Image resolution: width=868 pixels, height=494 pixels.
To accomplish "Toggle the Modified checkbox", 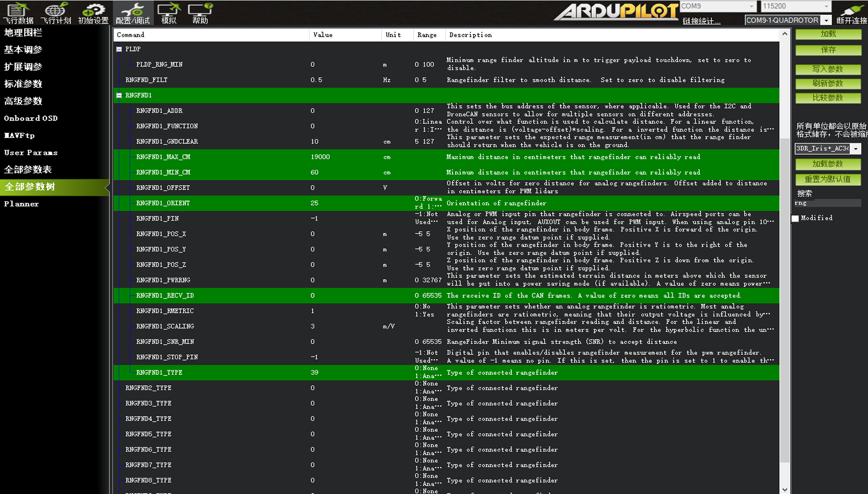I will pyautogui.click(x=795, y=219).
